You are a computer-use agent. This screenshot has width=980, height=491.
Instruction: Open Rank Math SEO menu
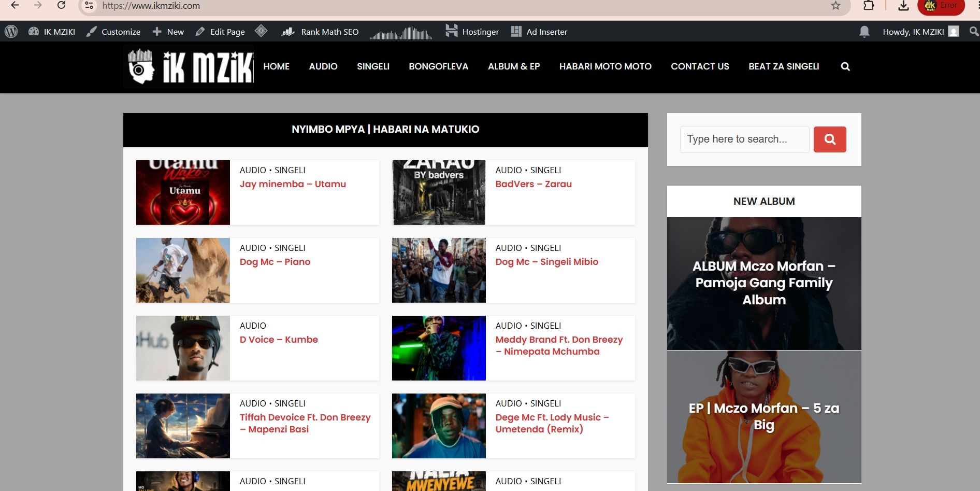[320, 32]
